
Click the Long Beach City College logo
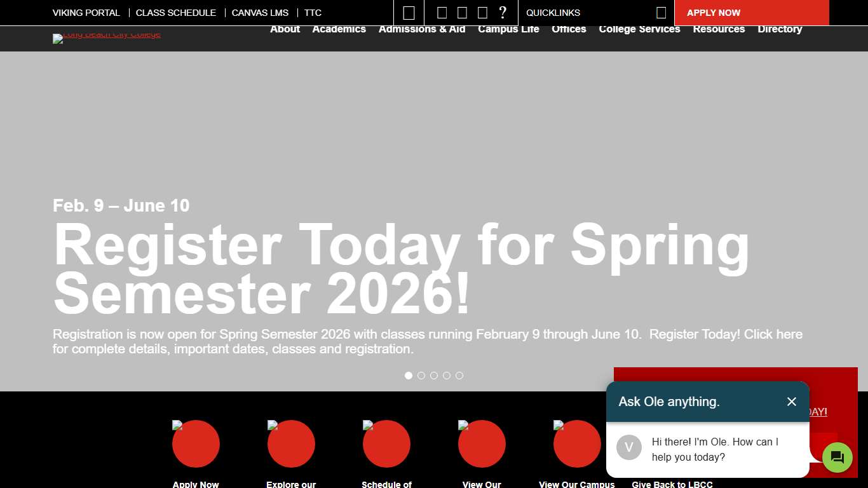tap(106, 39)
